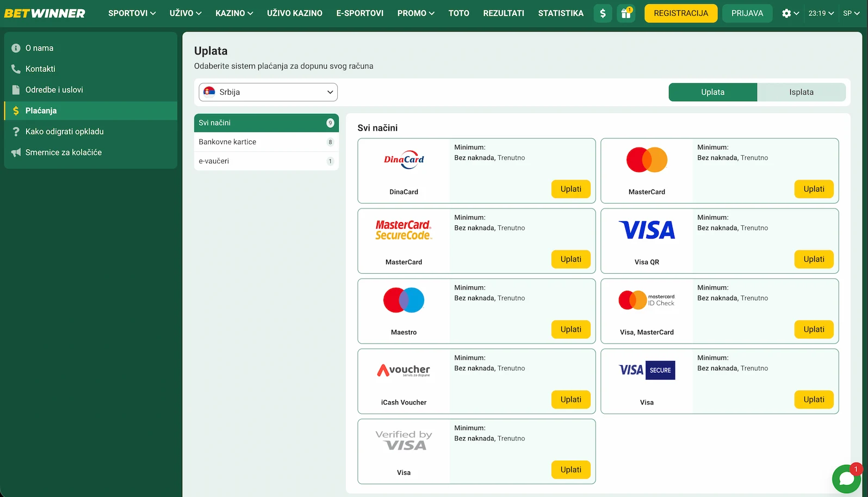Expand the PROMO menu
The width and height of the screenshot is (868, 497).
pyautogui.click(x=416, y=13)
